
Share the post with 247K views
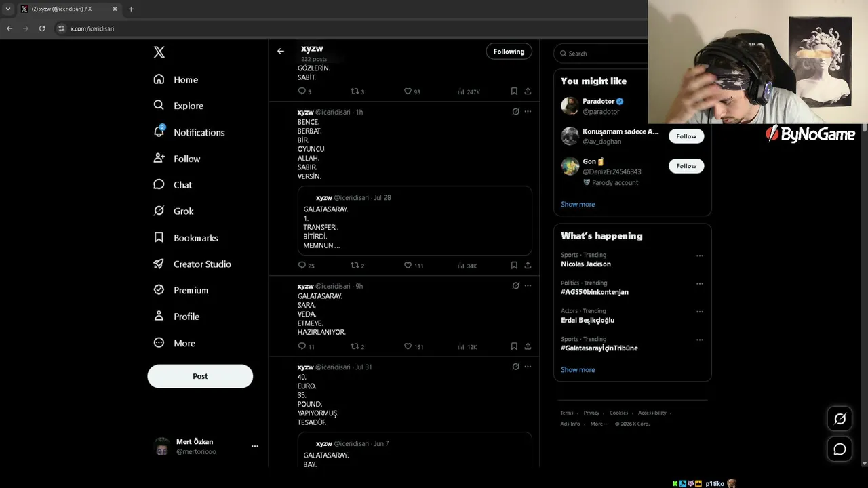pos(528,91)
